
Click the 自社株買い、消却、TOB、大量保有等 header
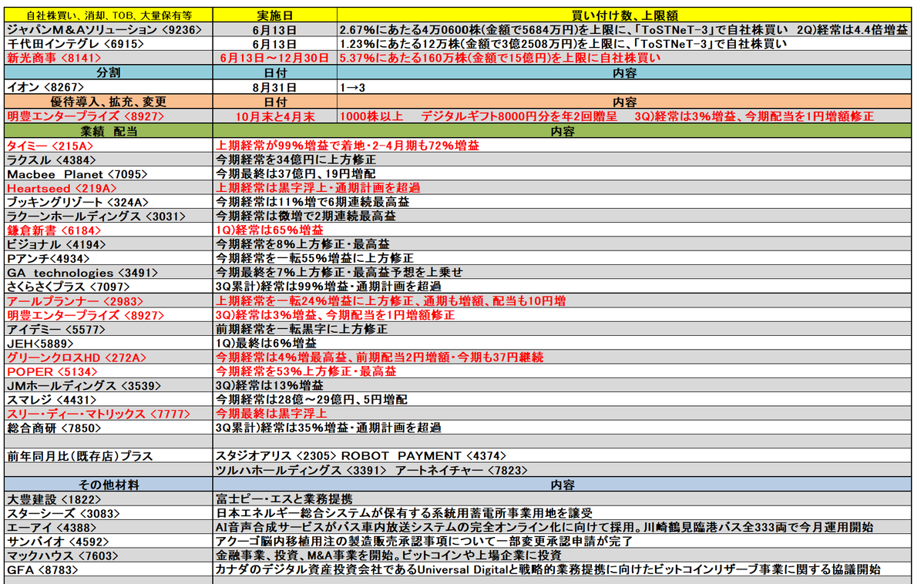(x=109, y=15)
